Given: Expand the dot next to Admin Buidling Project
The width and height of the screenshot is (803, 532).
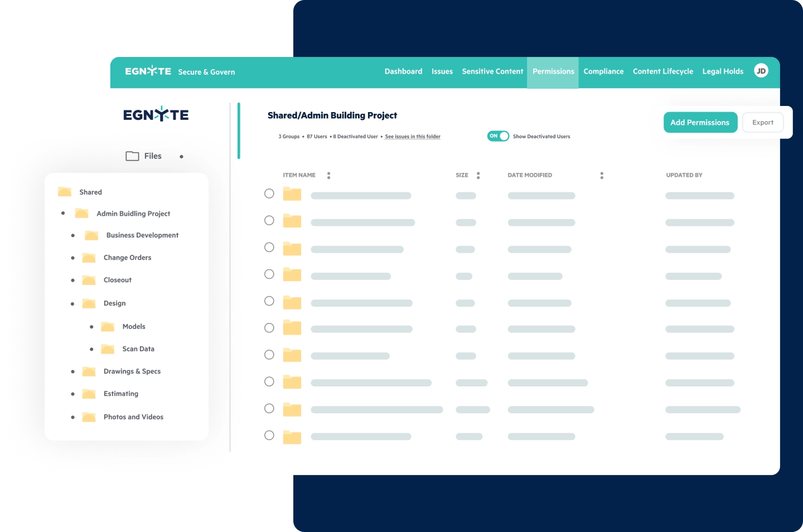Looking at the screenshot, I should click(64, 213).
